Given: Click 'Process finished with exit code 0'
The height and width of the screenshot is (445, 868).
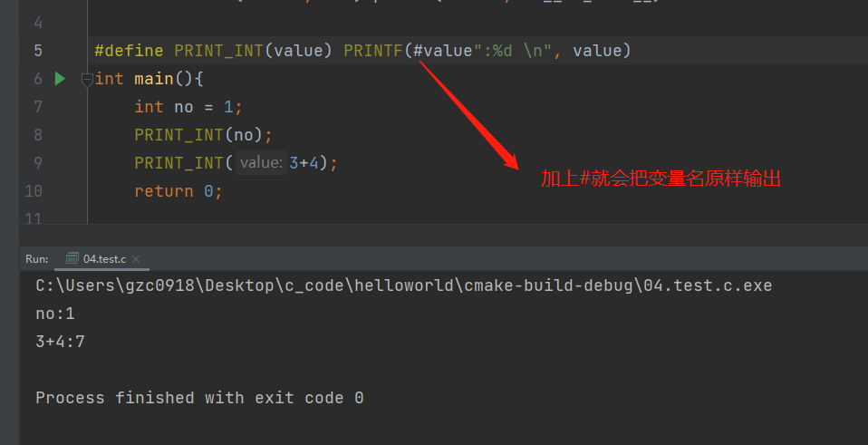Looking at the screenshot, I should [199, 398].
